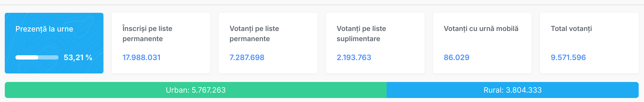
Task: Click the 9.571.596 total voters number
Action: pyautogui.click(x=568, y=57)
